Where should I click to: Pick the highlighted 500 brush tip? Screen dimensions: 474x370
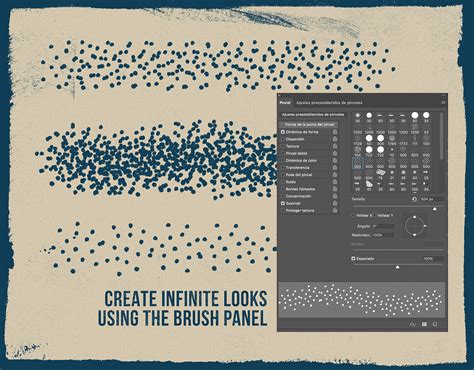(358, 163)
